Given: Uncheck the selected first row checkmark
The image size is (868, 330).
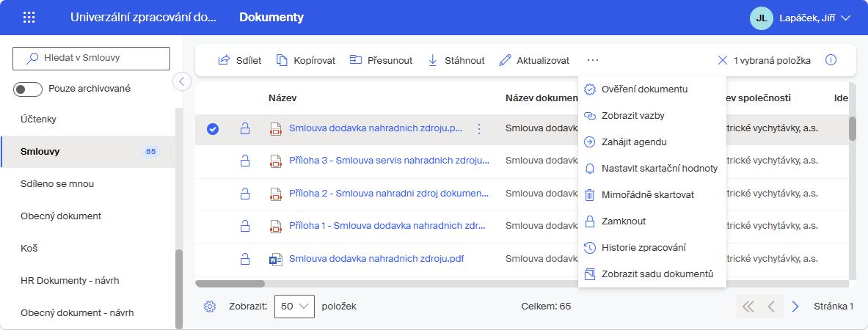Looking at the screenshot, I should coord(213,129).
